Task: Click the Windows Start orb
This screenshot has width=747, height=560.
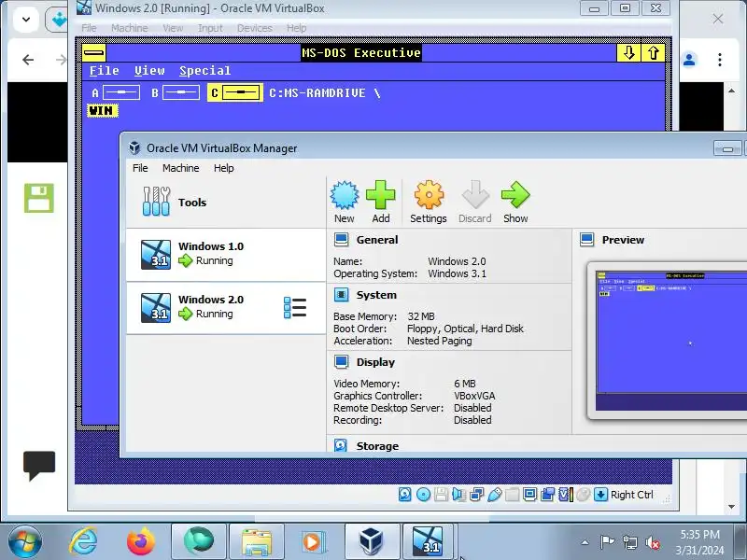Action: [25, 542]
